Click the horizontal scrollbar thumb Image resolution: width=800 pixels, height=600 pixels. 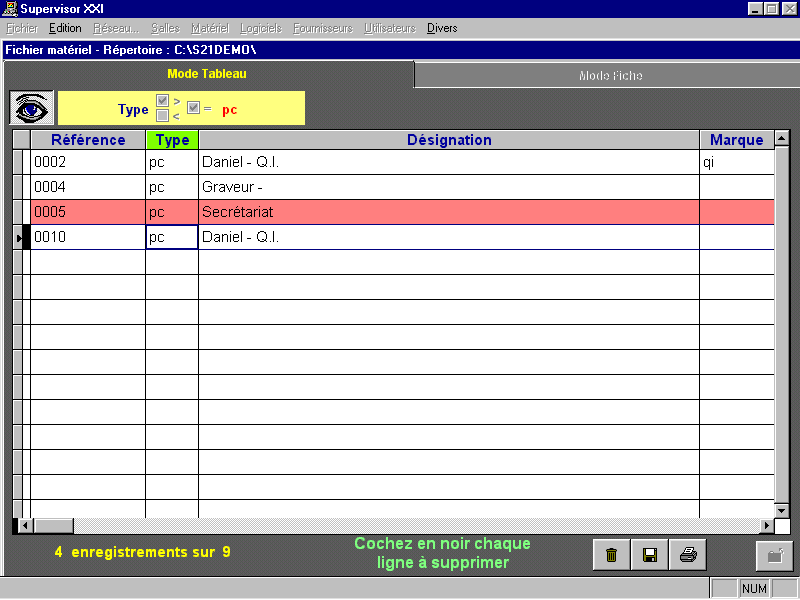click(53, 526)
